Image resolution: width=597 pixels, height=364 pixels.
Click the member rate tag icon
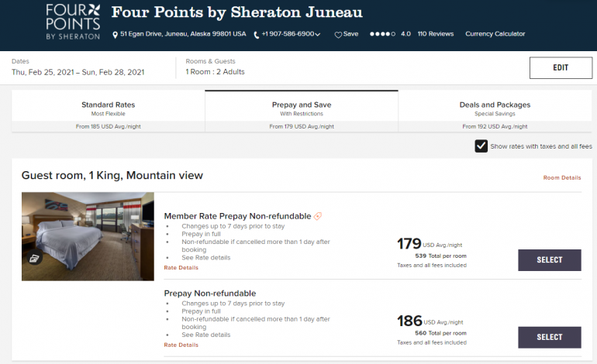(x=318, y=216)
